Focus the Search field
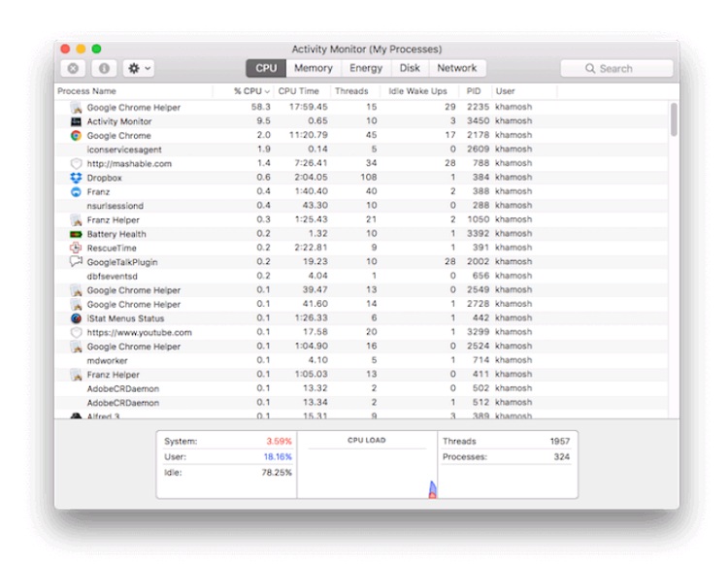Image resolution: width=728 pixels, height=564 pixels. tap(616, 68)
